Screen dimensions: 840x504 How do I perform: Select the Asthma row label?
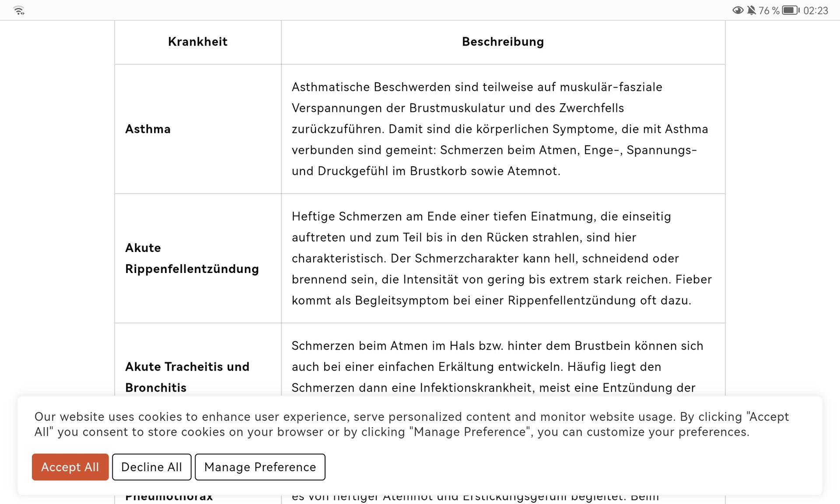[148, 129]
